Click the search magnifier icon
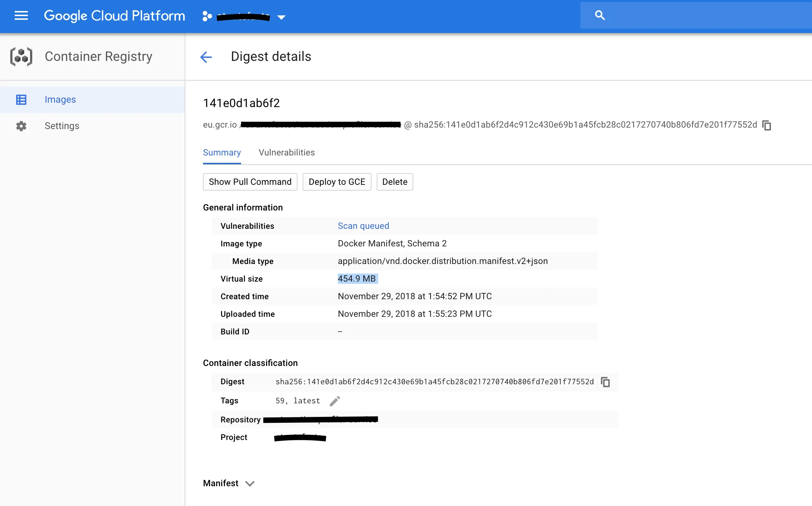This screenshot has height=506, width=812. coord(600,15)
